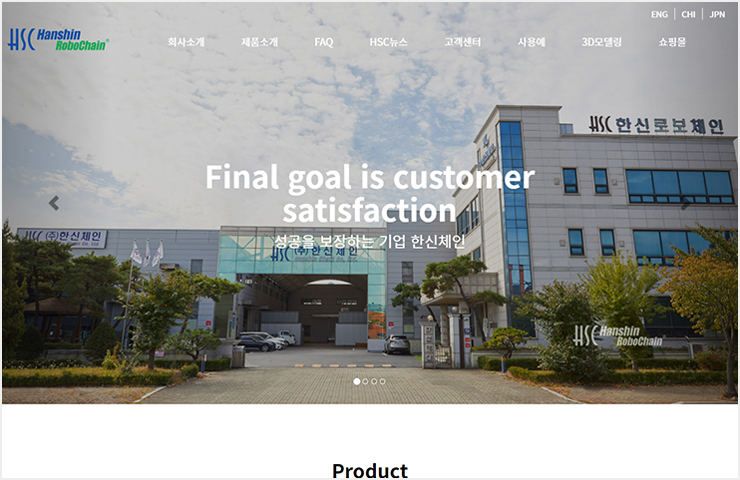Switch site language to JPN
740x480 pixels.
pyautogui.click(x=717, y=14)
